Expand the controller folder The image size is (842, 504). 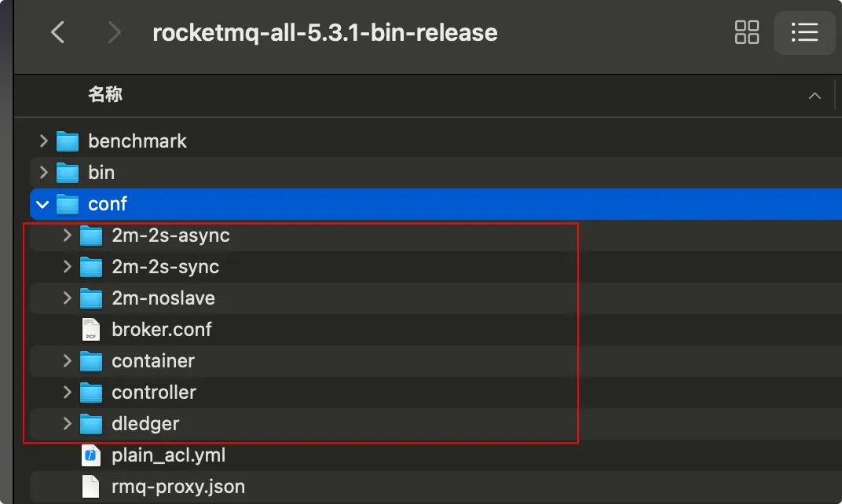[68, 393]
